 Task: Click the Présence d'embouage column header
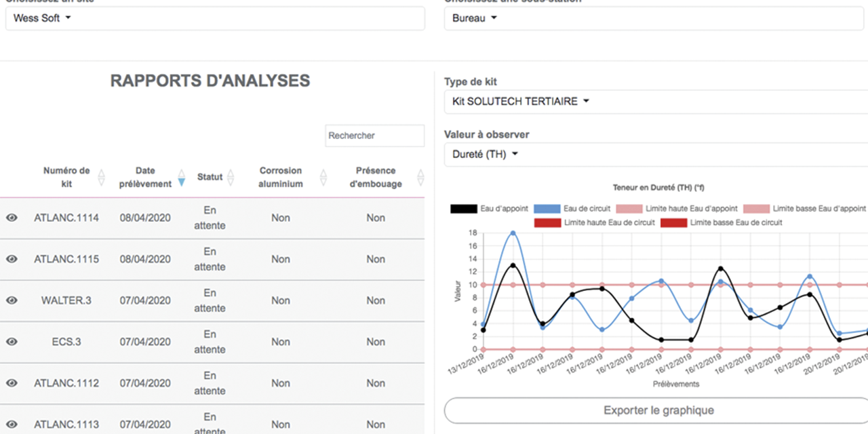(376, 177)
